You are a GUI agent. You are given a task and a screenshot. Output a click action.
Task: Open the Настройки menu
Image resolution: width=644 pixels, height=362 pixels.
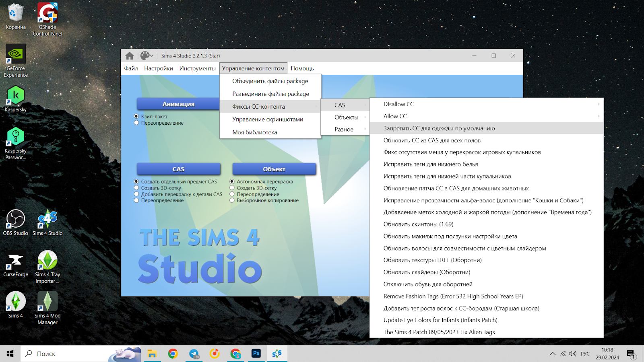[x=159, y=68]
